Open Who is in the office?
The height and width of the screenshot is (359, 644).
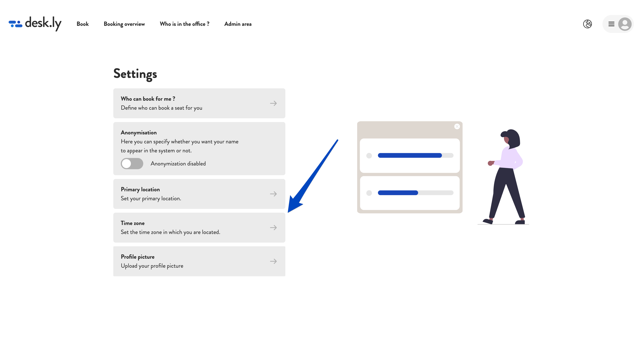coord(185,24)
